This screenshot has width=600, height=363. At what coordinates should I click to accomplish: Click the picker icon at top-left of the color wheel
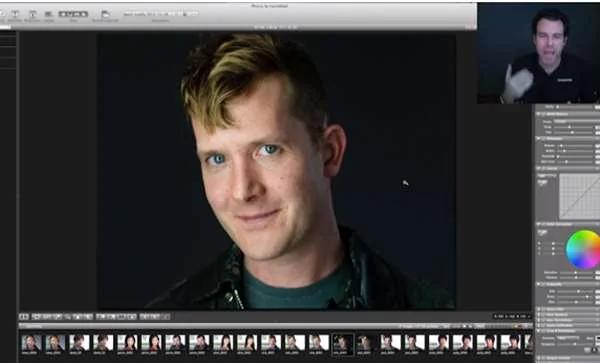point(542,232)
